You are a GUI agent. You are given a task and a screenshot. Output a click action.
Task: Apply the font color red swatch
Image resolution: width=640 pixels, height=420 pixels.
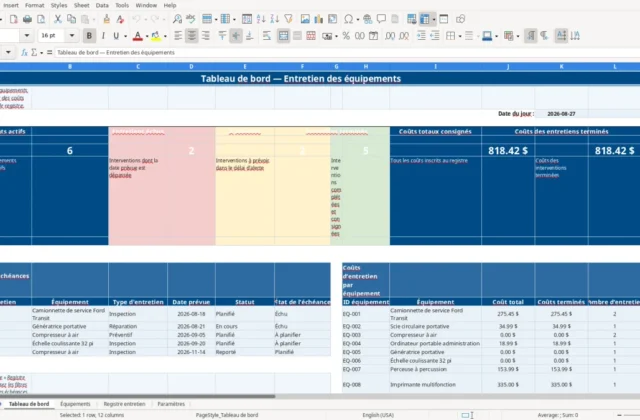(x=138, y=36)
